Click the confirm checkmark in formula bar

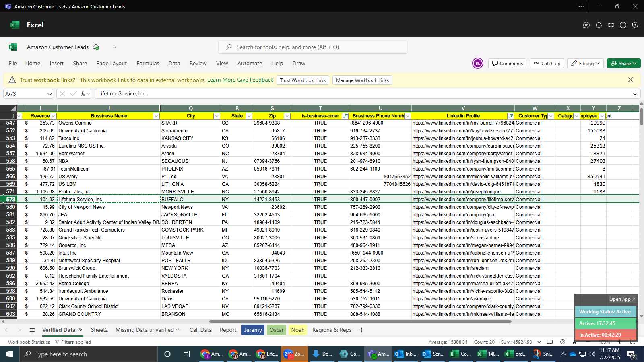click(73, 94)
